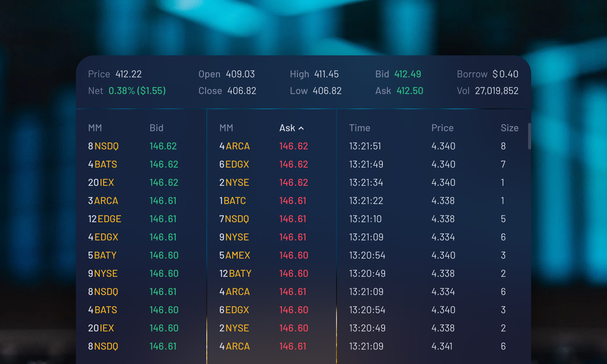The image size is (607, 364).
Task: Click the Borrow fee $0.40 value
Action: (x=505, y=74)
